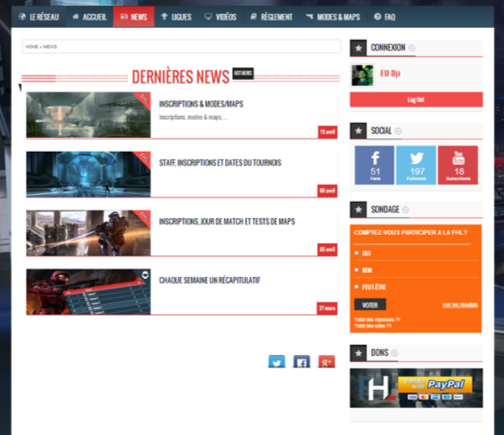Open the Ligues menu item
Screen dimensions: 504x435
[176, 16]
